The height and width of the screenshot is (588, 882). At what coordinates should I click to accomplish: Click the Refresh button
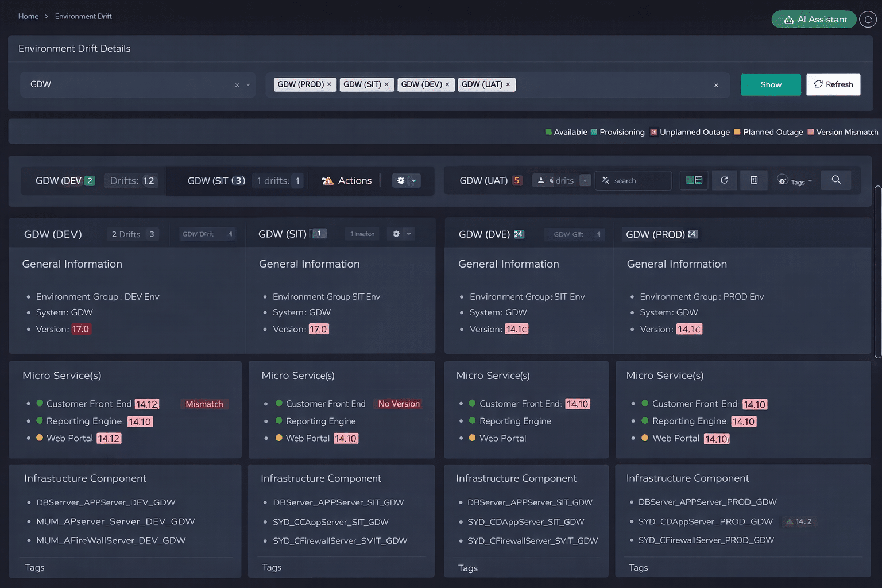[x=833, y=84]
